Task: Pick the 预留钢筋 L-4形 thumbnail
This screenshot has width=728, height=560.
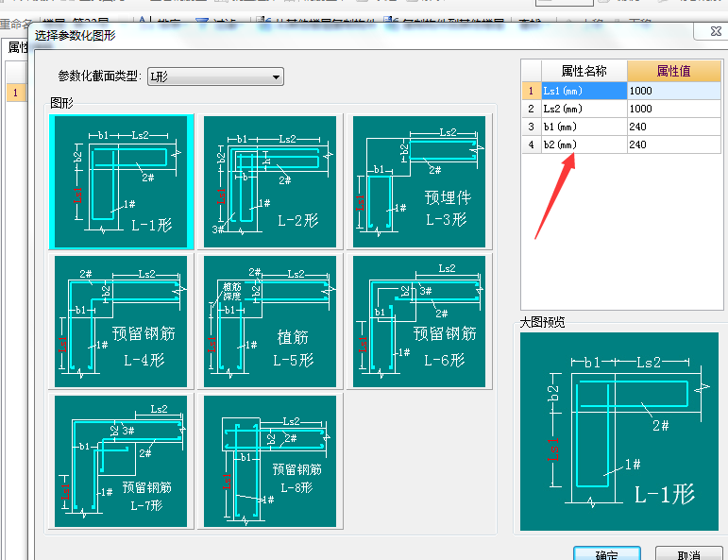Action: coord(121,321)
